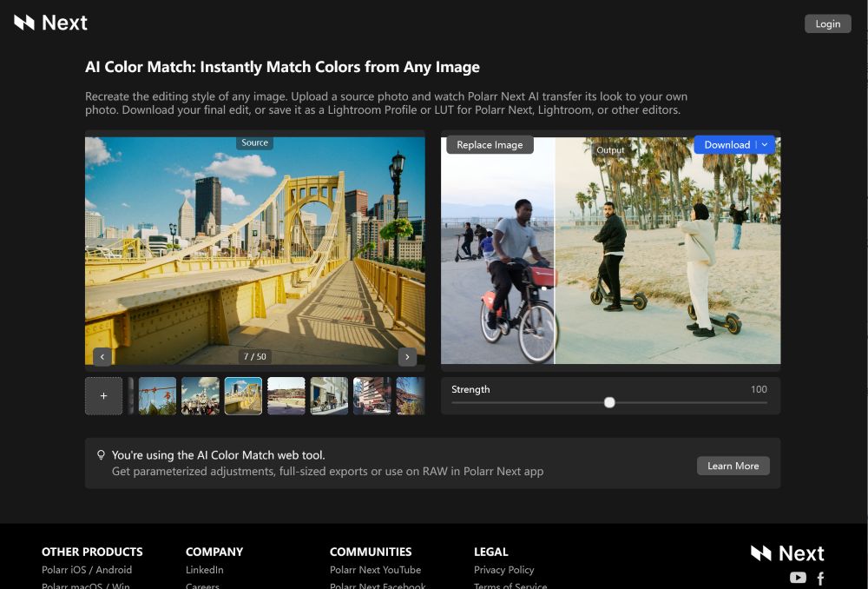
Task: Click the Download button
Action: pyautogui.click(x=726, y=145)
